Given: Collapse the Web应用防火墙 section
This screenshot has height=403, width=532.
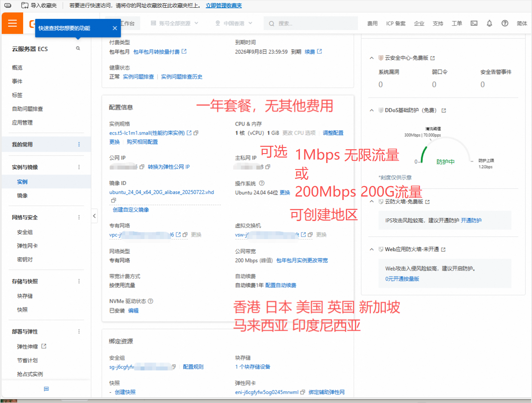Looking at the screenshot, I should [x=372, y=249].
